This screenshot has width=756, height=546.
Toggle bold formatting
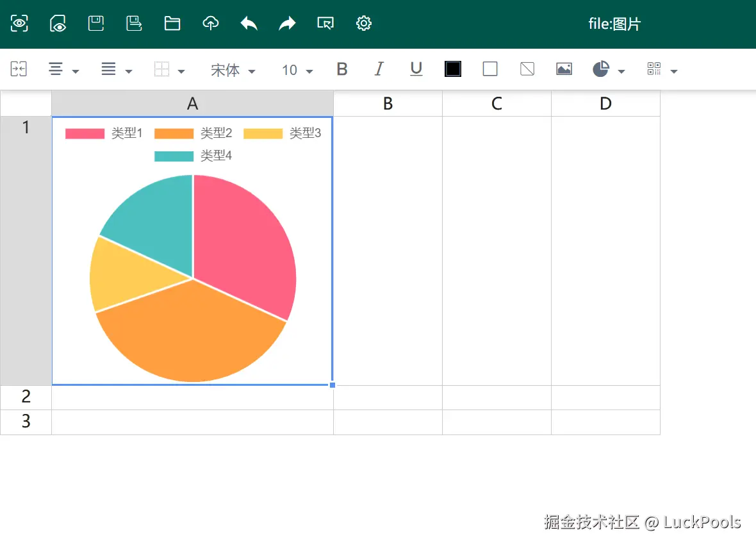[x=342, y=69]
